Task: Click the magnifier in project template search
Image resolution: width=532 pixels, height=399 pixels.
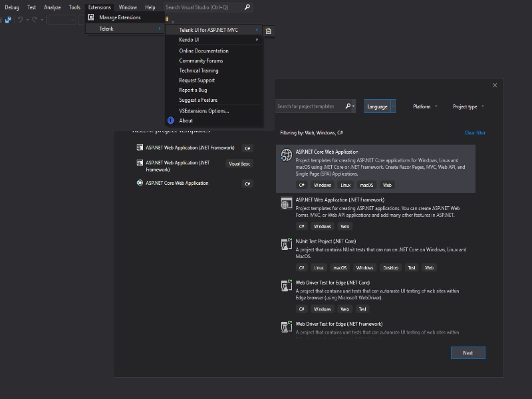Action: coord(348,106)
